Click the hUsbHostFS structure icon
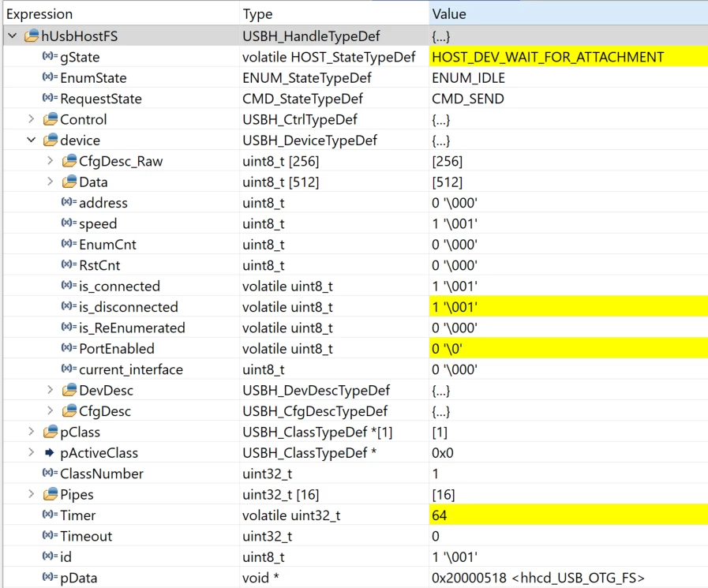 tap(32, 36)
